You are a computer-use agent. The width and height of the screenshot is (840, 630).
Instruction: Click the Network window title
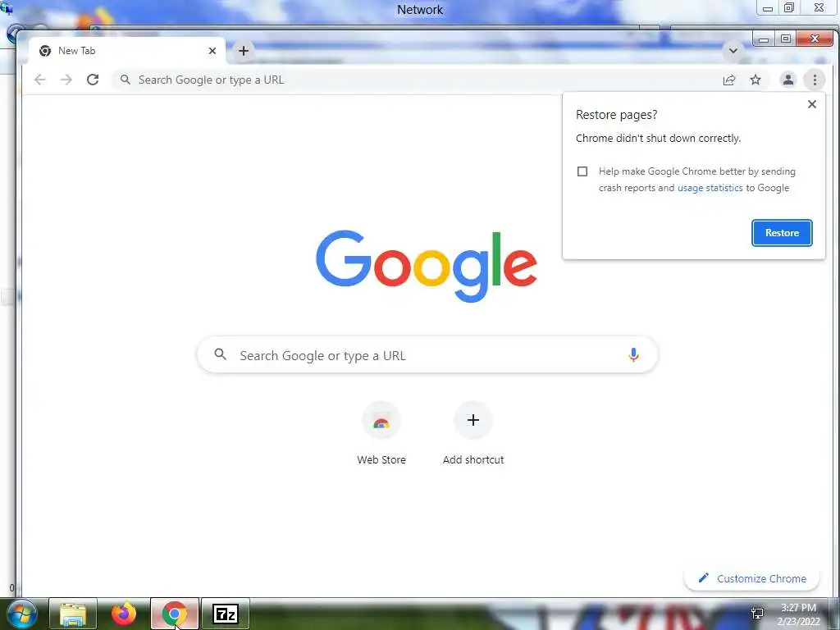420,10
